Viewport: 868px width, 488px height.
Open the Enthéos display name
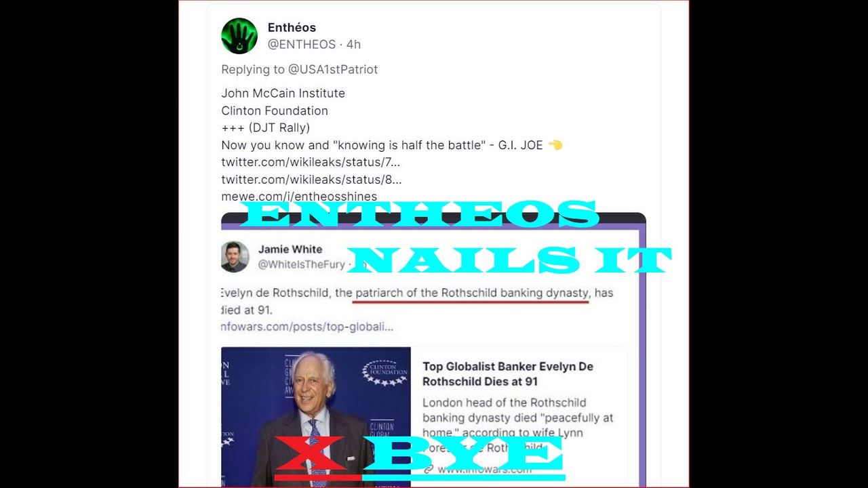[292, 28]
